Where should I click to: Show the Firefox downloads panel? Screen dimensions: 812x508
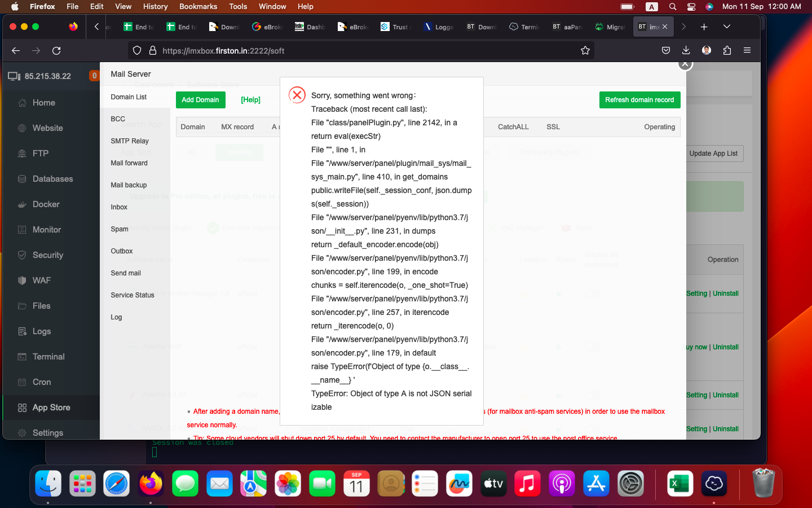[686, 51]
